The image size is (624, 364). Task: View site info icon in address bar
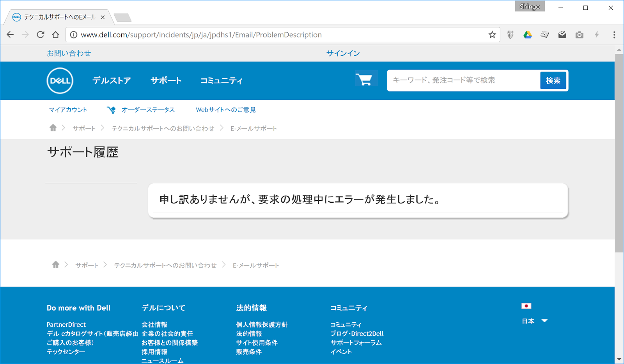(x=73, y=35)
